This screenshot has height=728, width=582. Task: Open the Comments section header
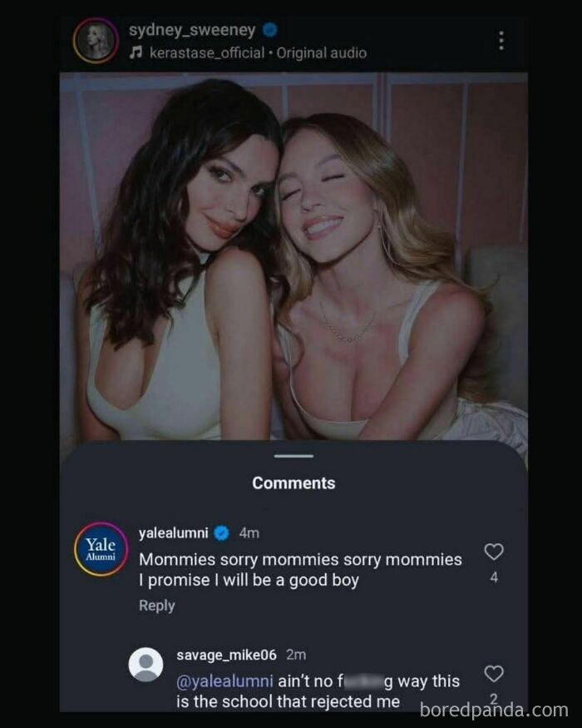coord(293,483)
